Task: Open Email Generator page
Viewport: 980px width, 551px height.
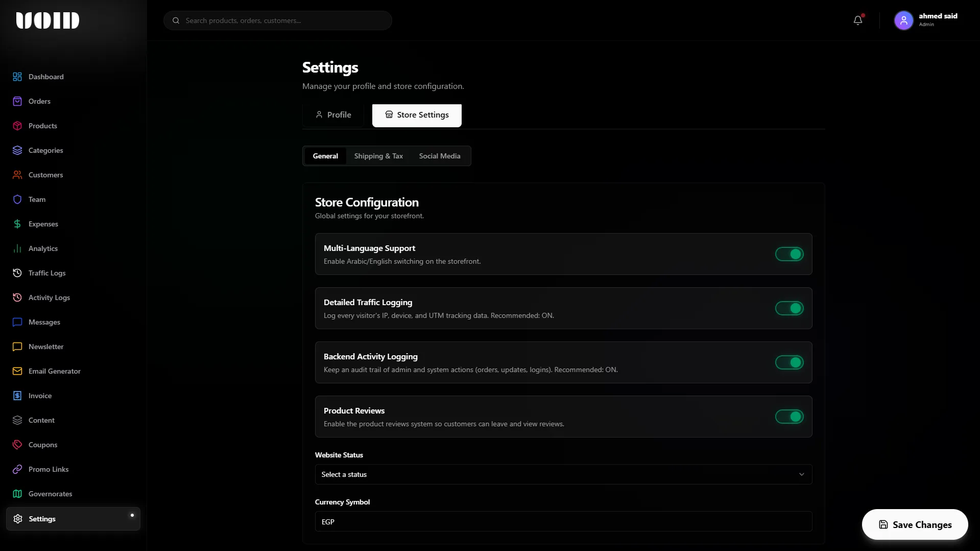Action: point(73,371)
